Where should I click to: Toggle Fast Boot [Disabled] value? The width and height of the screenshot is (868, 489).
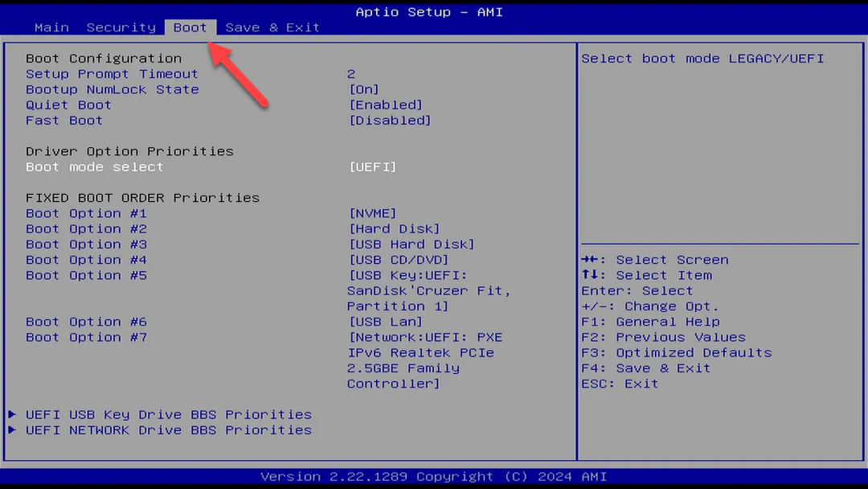pyautogui.click(x=391, y=120)
